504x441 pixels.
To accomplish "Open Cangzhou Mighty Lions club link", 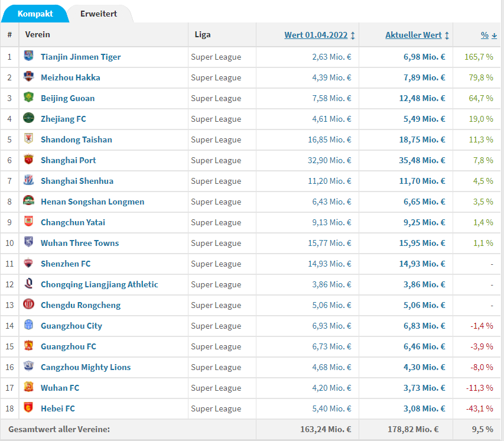I will (86, 367).
